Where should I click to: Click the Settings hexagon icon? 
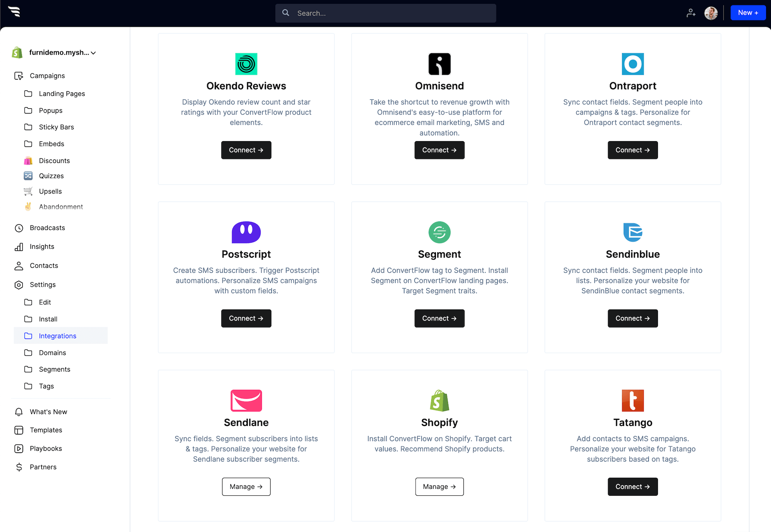tap(19, 285)
